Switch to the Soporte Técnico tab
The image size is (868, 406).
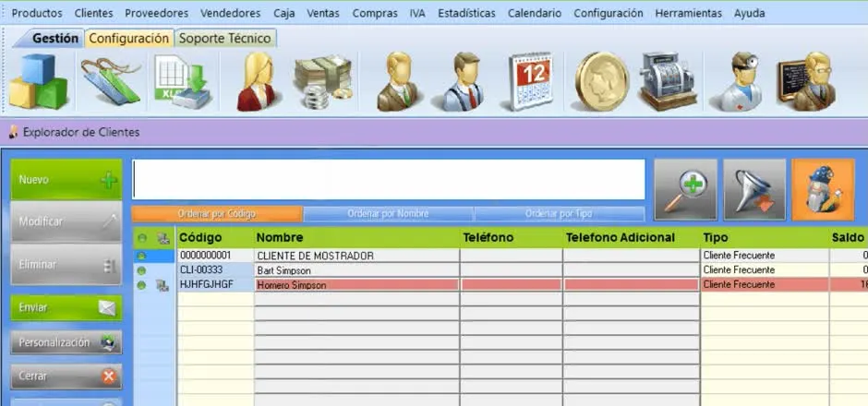pyautogui.click(x=225, y=39)
